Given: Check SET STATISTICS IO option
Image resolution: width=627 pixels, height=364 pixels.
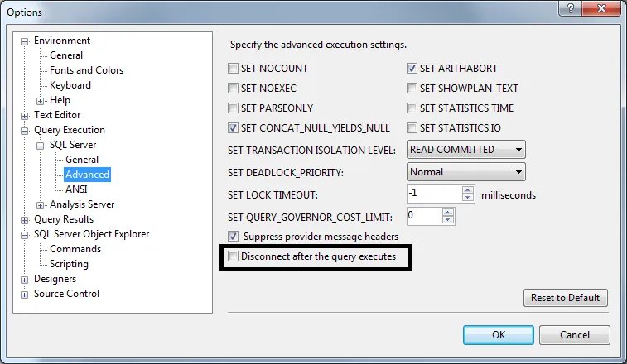Looking at the screenshot, I should pyautogui.click(x=412, y=128).
